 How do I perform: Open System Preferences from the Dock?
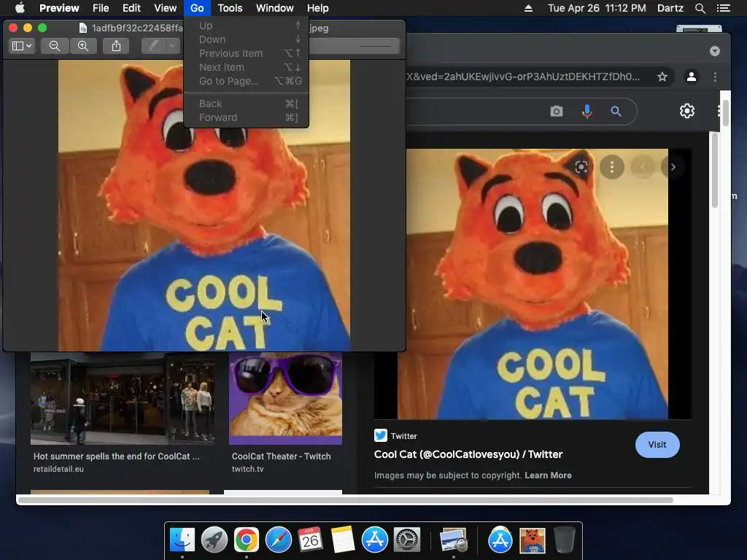[x=406, y=540]
